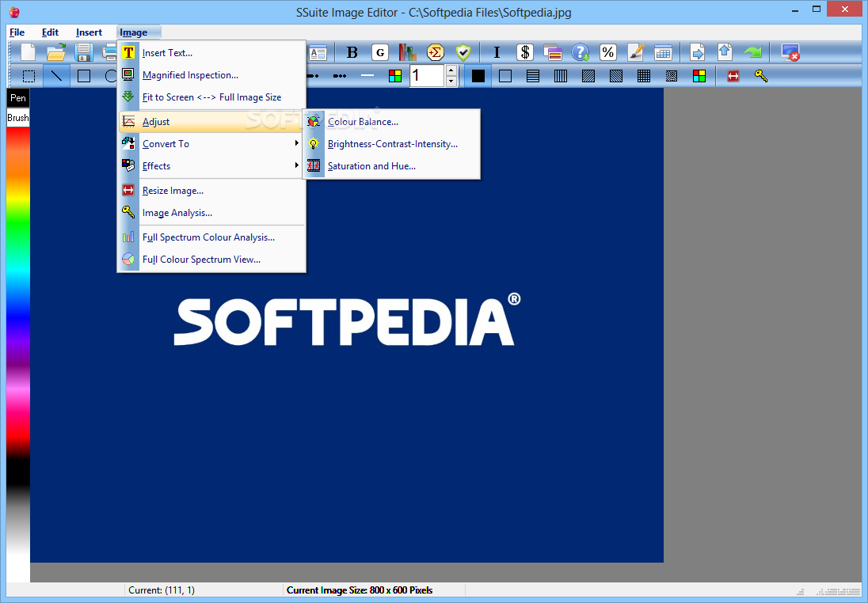
Task: Click the stacked windows toolbar icon
Action: (553, 52)
